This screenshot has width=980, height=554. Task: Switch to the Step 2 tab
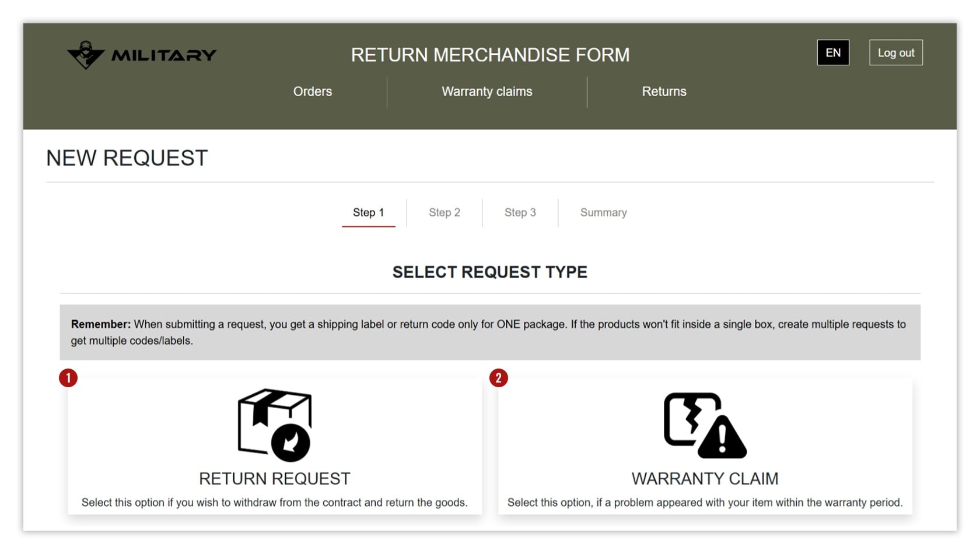click(x=444, y=213)
